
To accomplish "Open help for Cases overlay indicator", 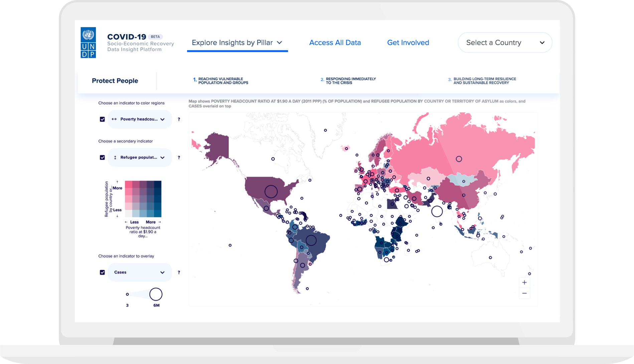I will [179, 272].
